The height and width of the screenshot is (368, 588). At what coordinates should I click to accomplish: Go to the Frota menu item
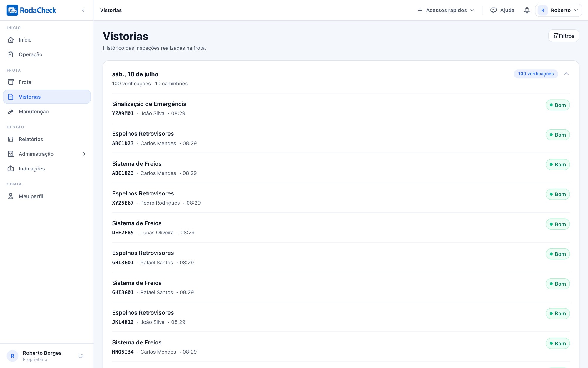47,82
